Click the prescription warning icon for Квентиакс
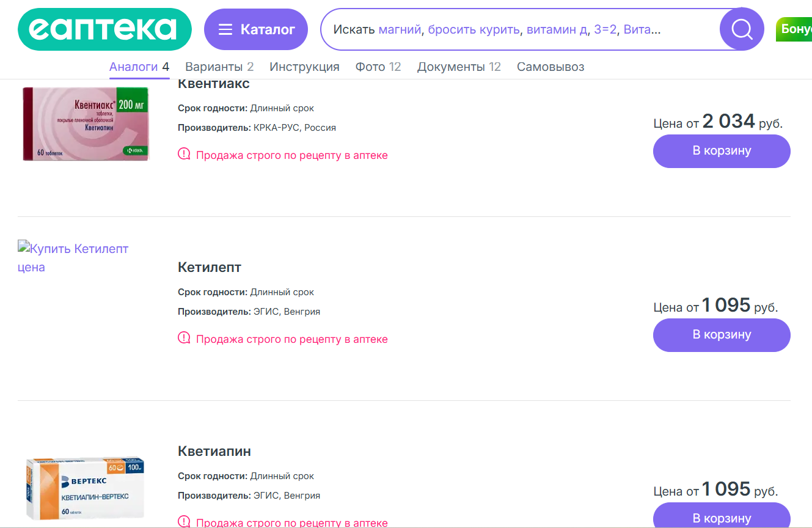This screenshot has height=528, width=812. (x=184, y=154)
